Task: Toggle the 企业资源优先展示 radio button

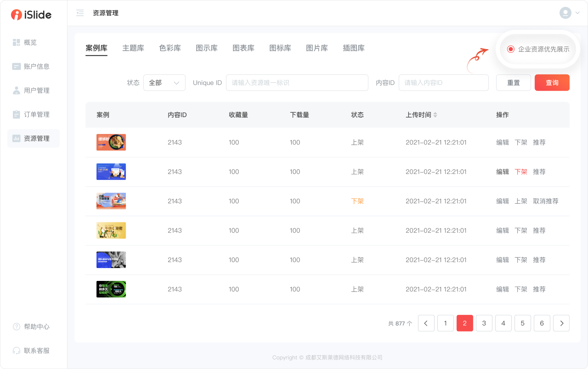Action: [511, 49]
